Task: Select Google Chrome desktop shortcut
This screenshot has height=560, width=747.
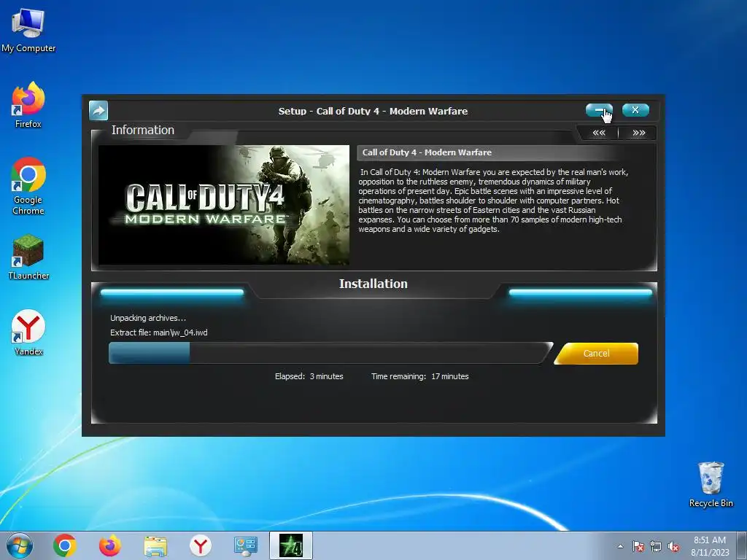Action: pos(28,186)
